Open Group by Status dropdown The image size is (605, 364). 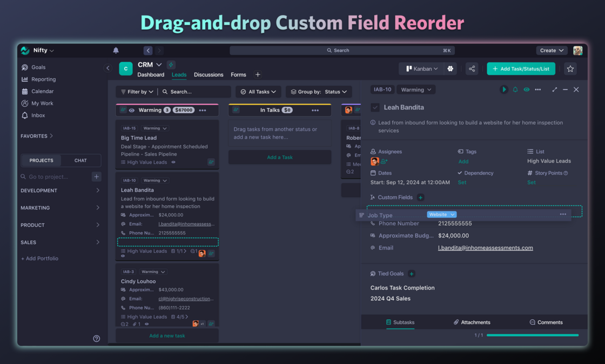coord(319,92)
